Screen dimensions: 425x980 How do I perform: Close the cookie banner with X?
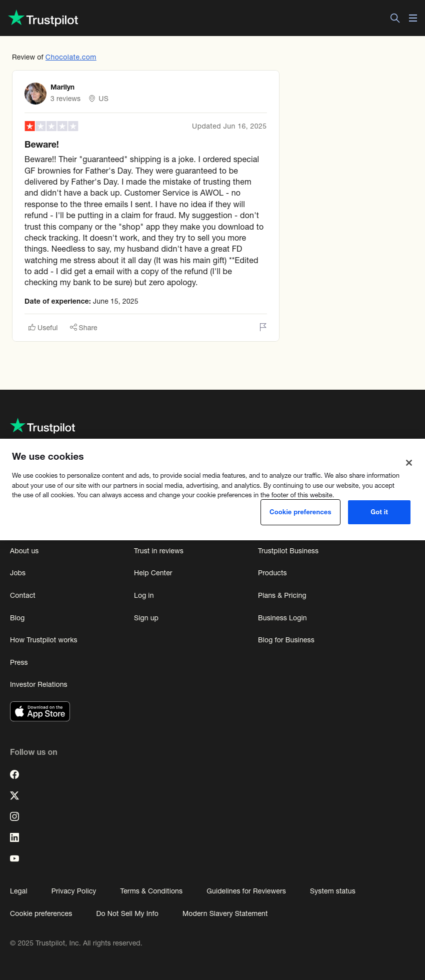click(409, 463)
